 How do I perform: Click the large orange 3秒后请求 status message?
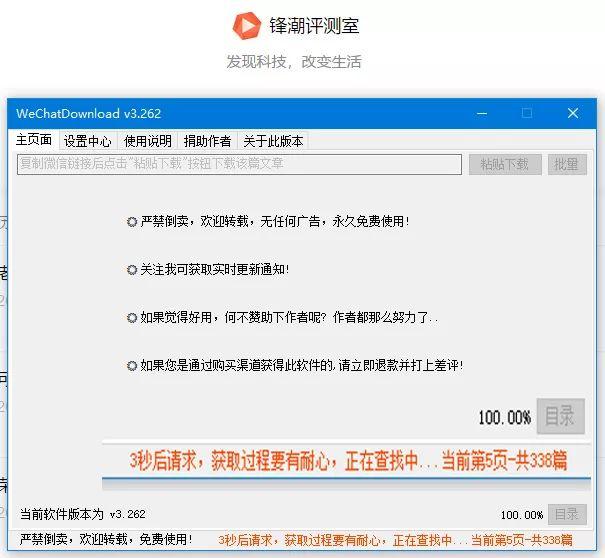[x=348, y=461]
